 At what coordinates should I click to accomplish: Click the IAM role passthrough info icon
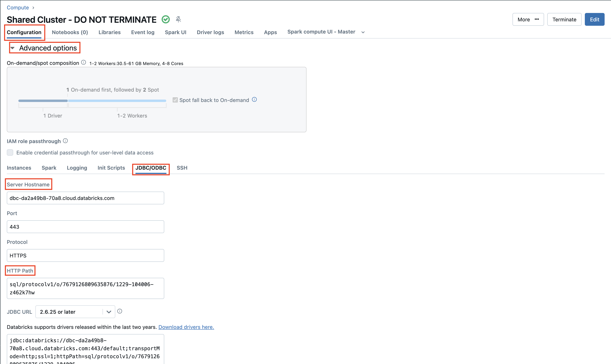[x=65, y=140]
